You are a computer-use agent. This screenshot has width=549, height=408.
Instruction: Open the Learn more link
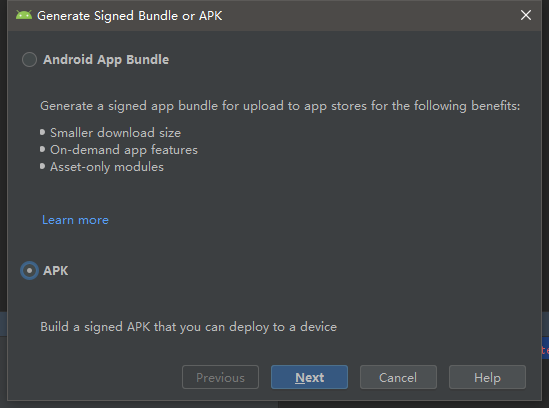[x=75, y=220]
